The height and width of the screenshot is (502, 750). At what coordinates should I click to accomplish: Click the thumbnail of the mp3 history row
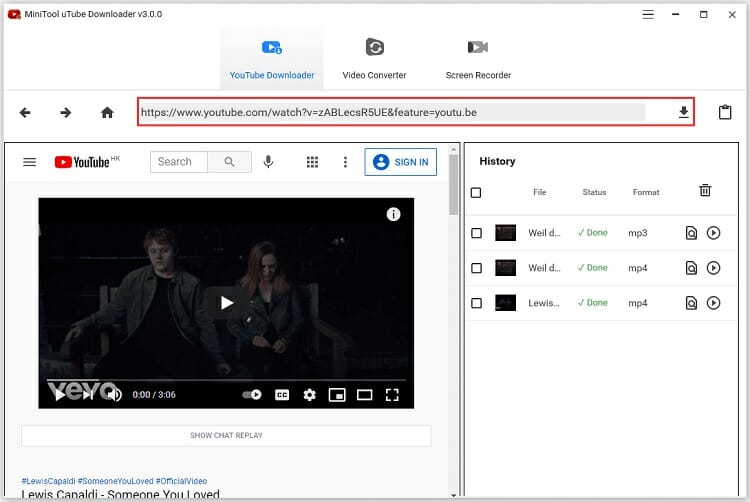click(x=506, y=233)
